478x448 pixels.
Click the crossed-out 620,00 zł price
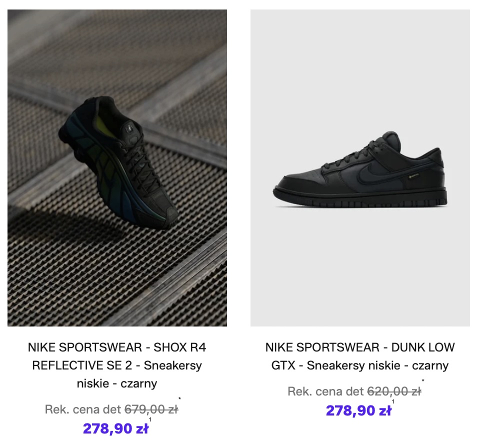pyautogui.click(x=394, y=391)
